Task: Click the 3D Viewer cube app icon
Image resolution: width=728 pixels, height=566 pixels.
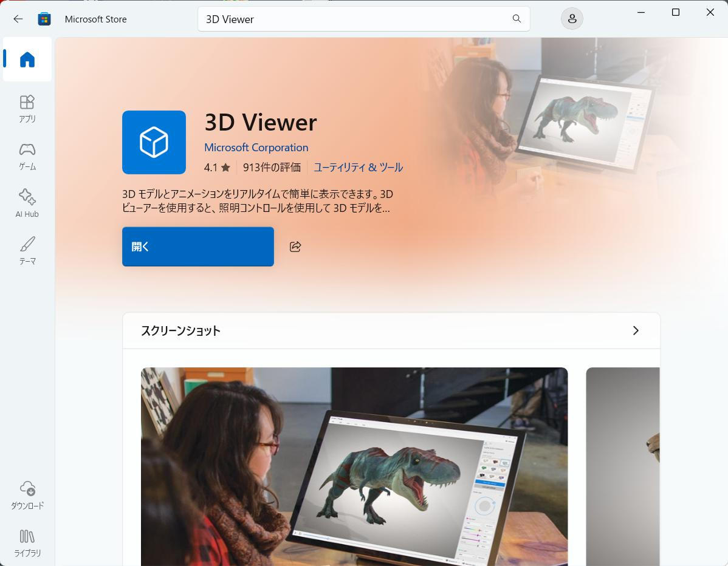Action: [x=154, y=142]
